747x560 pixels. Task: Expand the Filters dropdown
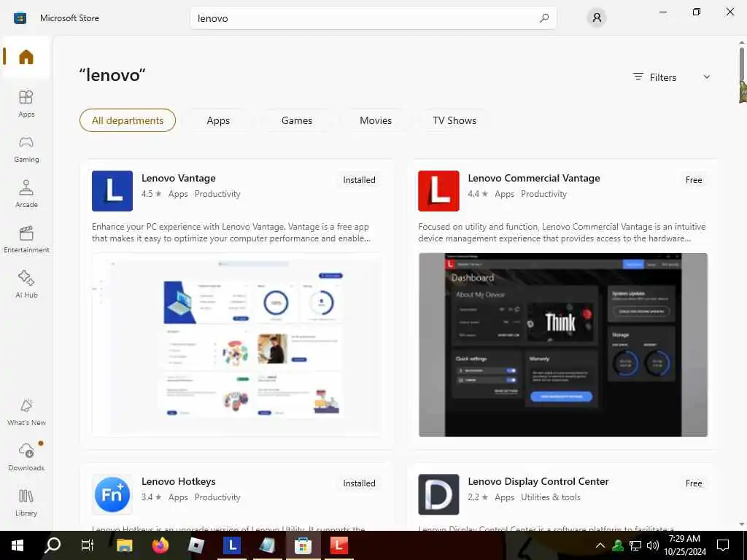[672, 77]
